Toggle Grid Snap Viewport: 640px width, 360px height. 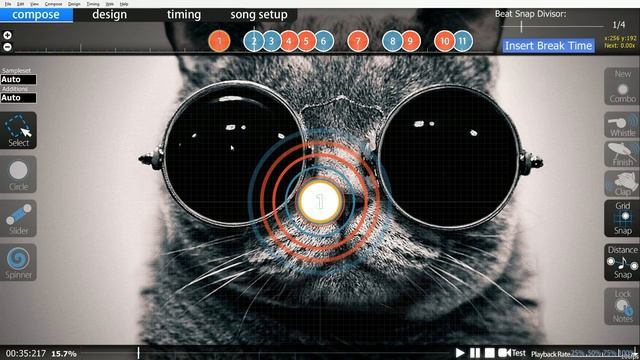click(x=622, y=218)
